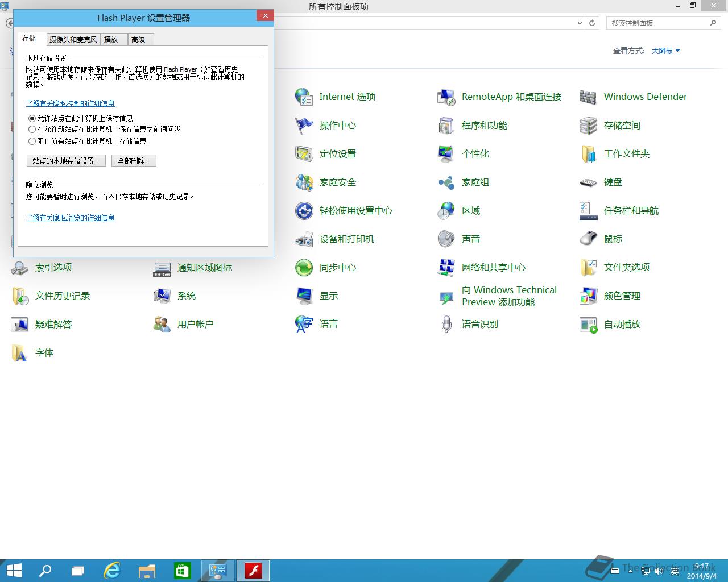Select 允许站点在此计算机上保存信息 radio

pos(32,118)
